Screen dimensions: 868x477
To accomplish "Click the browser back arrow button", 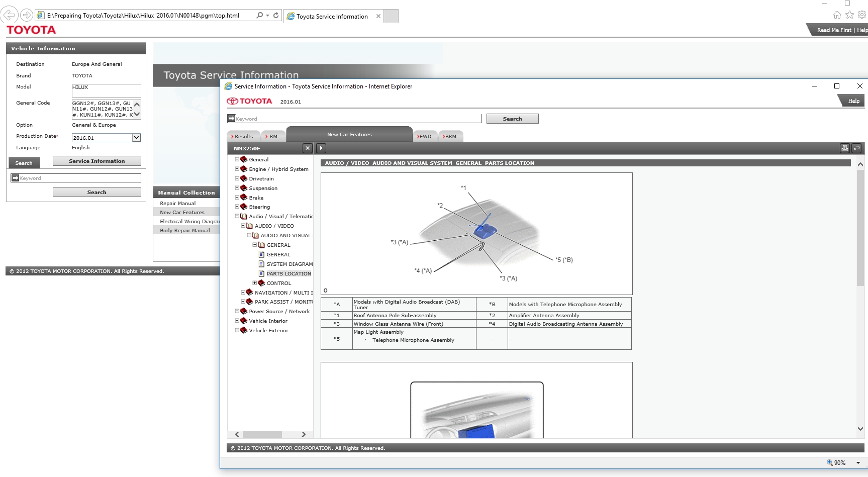I will (x=10, y=15).
